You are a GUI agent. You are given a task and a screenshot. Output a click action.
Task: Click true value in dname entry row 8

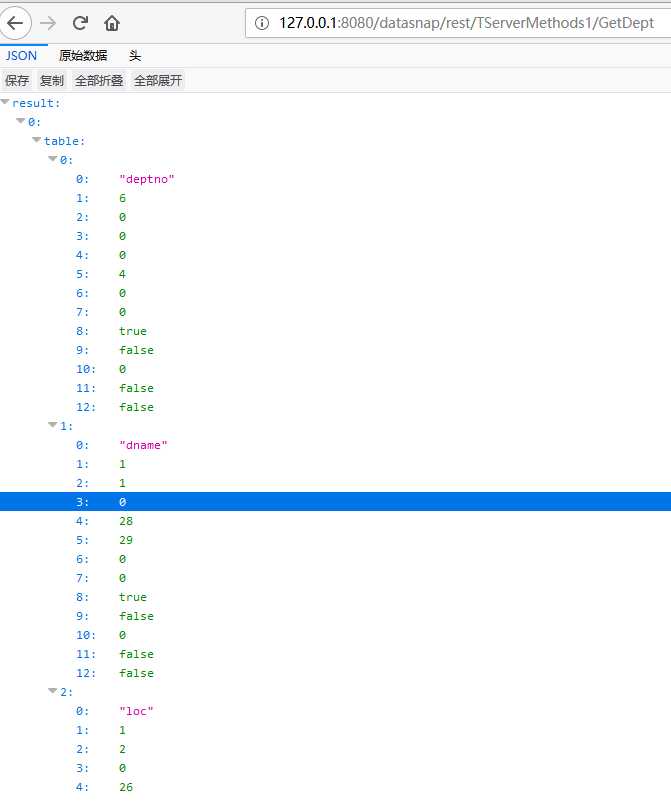[133, 597]
